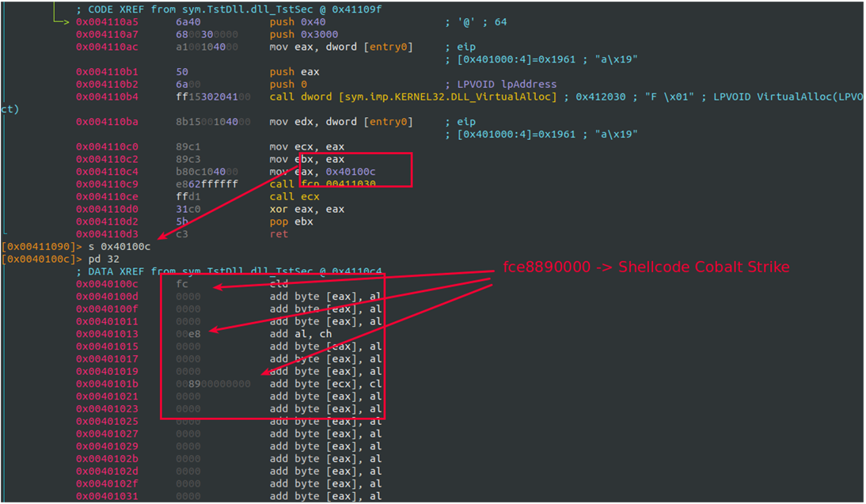Click address 0x004110ac
Viewport: 866px width, 504px height.
tap(107, 47)
